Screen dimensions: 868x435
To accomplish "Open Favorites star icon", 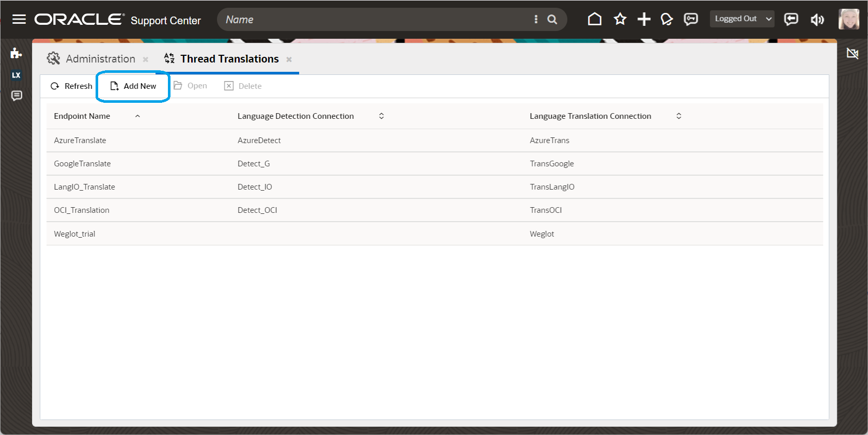I will pyautogui.click(x=620, y=20).
